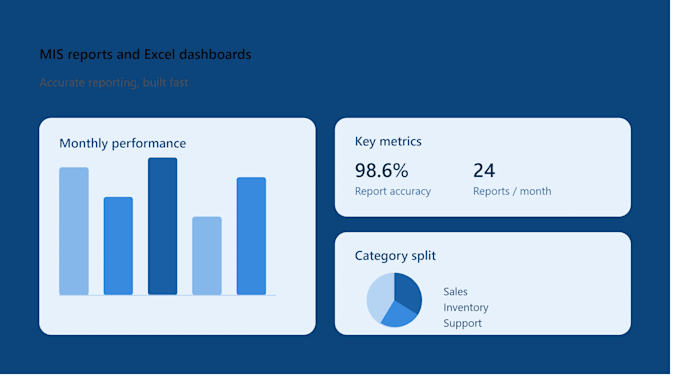Select the 98.6% accuracy value
The image size is (680, 384).
pyautogui.click(x=382, y=171)
